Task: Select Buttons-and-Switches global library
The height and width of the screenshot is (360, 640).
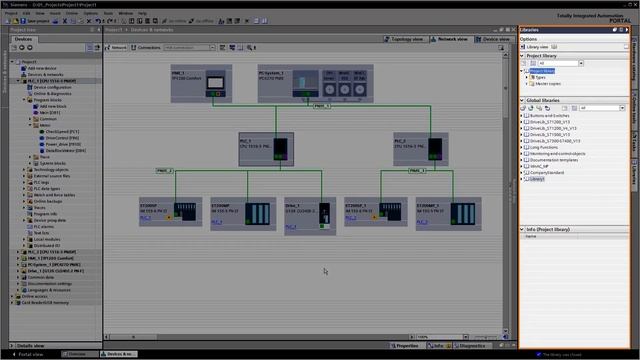Action: [549, 116]
